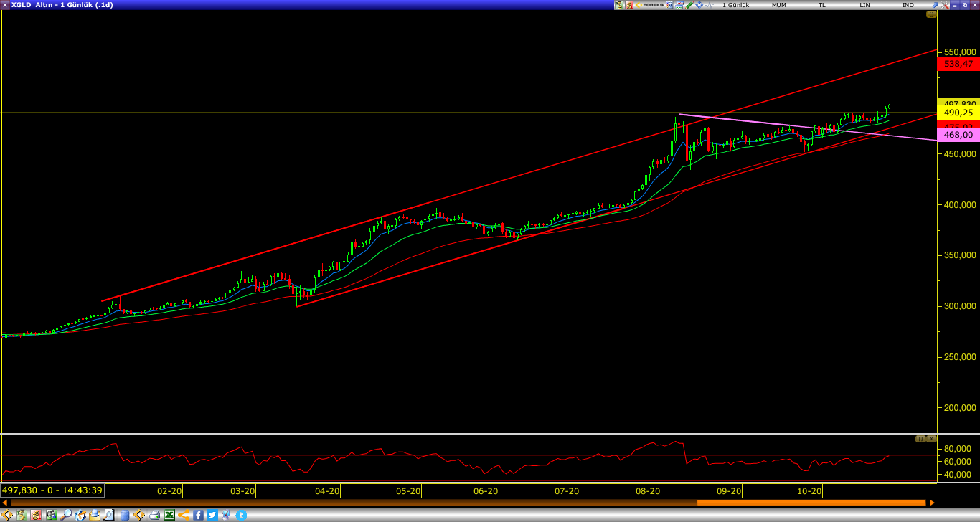This screenshot has height=522, width=980.
Task: Open the blue database cylinder icon
Action: 125,515
